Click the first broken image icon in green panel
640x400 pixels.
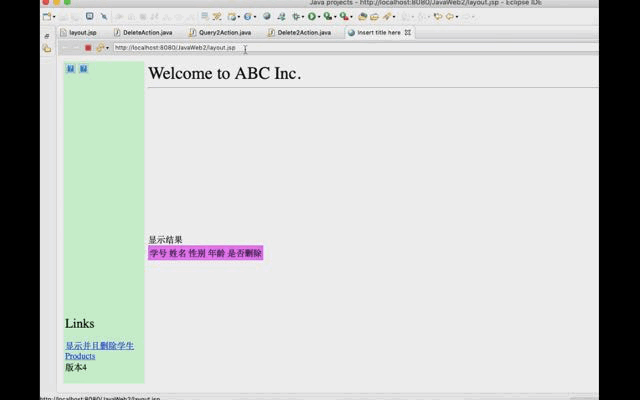coord(71,69)
